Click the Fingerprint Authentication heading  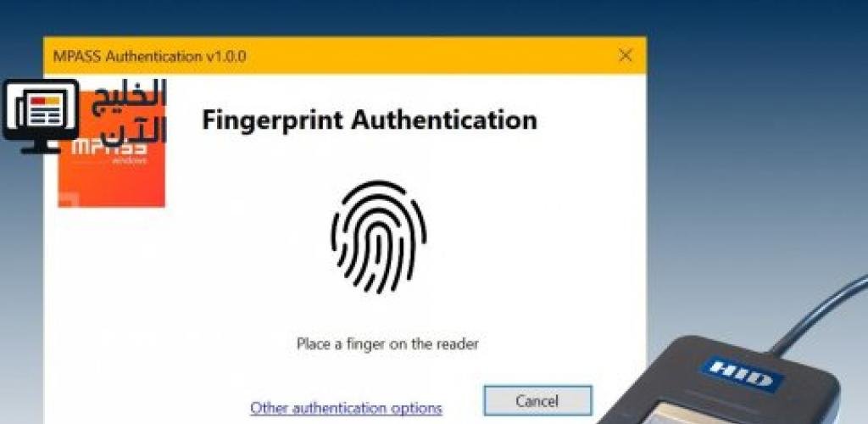pos(370,120)
